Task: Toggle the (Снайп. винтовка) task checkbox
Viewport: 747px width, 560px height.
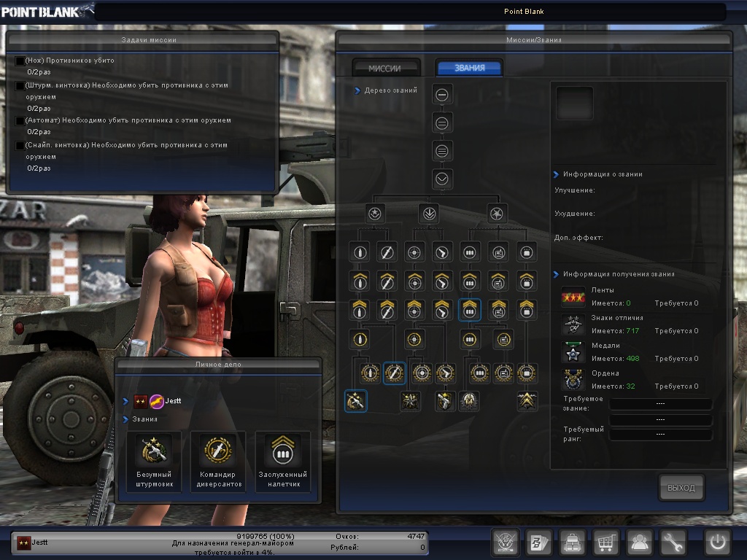Action: pyautogui.click(x=20, y=146)
